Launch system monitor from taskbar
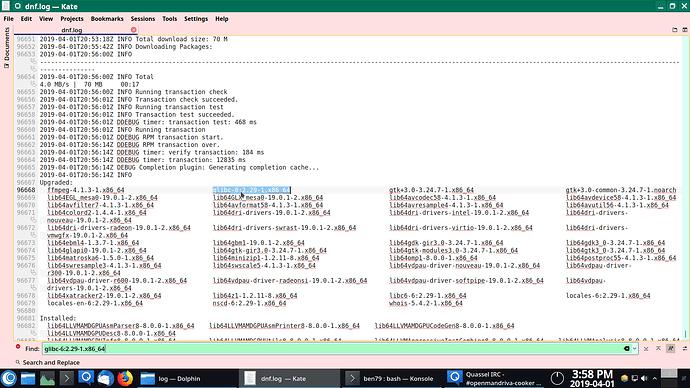690x388 pixels. pyautogui.click(x=47, y=378)
